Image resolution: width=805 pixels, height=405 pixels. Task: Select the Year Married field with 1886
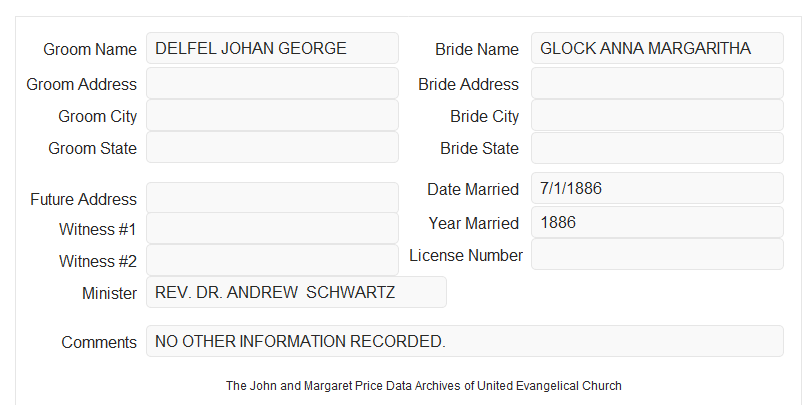(657, 222)
